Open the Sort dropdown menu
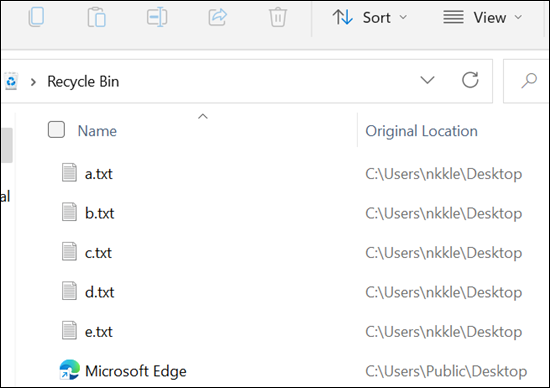 coord(370,17)
